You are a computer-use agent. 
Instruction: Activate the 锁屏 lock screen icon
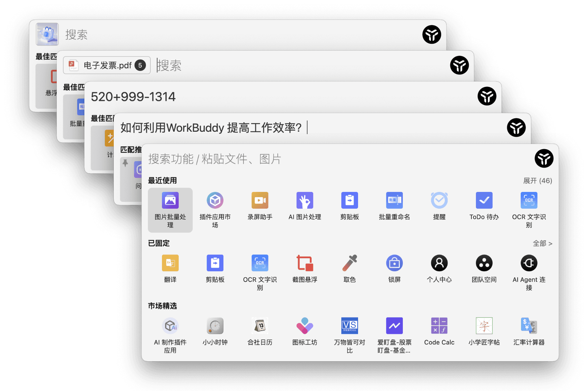394,269
